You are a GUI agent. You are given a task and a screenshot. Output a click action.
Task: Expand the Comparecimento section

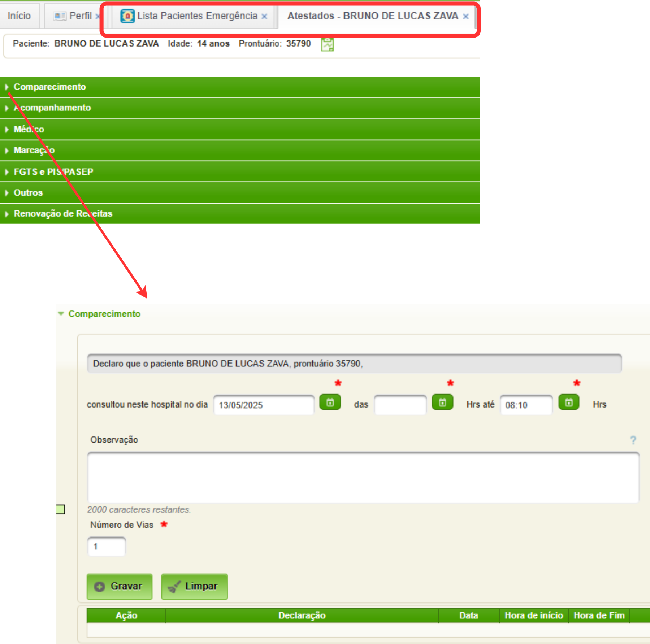tap(50, 87)
